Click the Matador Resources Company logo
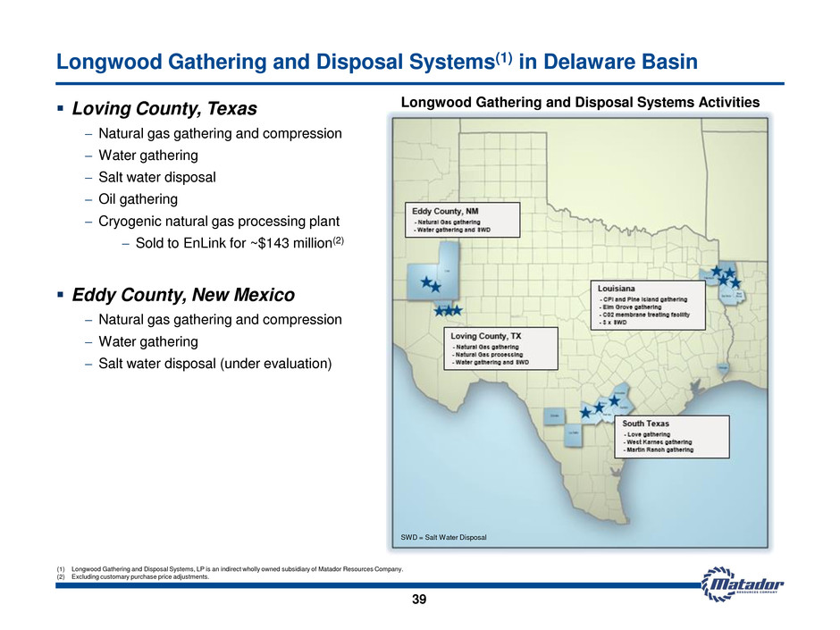Viewport: 840px width, 630px height. [x=743, y=584]
